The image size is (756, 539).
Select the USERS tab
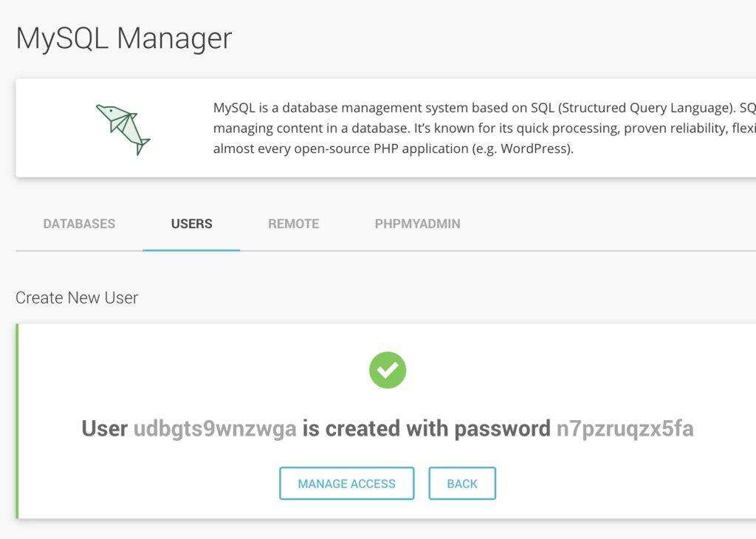tap(191, 224)
